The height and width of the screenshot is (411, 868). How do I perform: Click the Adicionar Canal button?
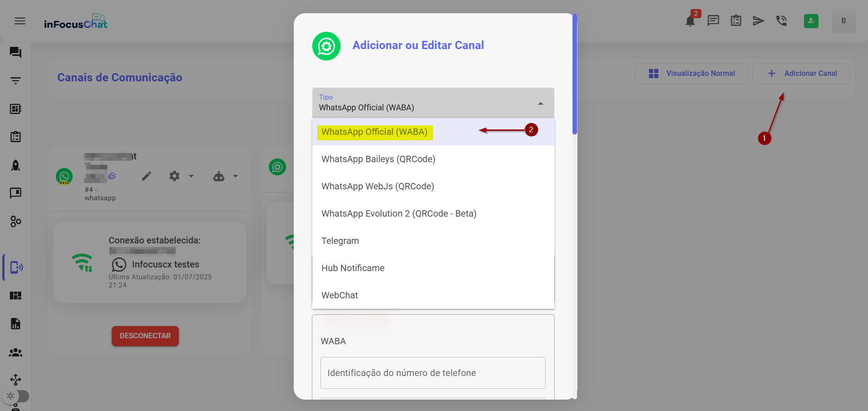[x=801, y=74]
